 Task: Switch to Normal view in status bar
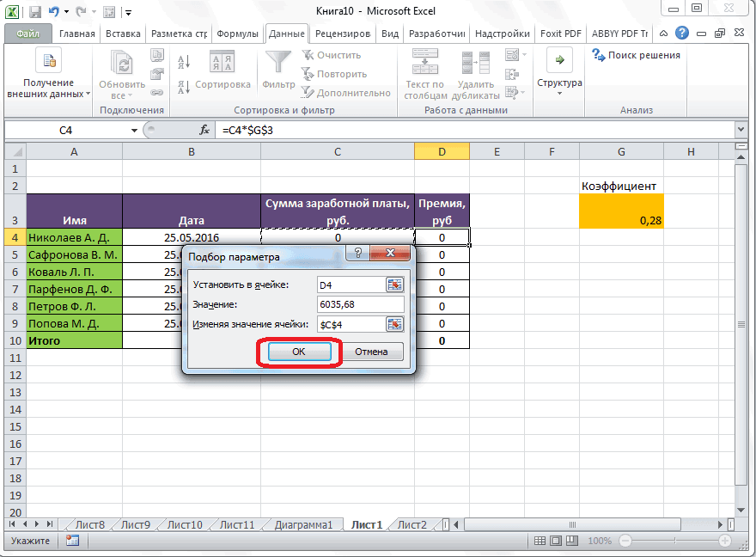pos(539,541)
